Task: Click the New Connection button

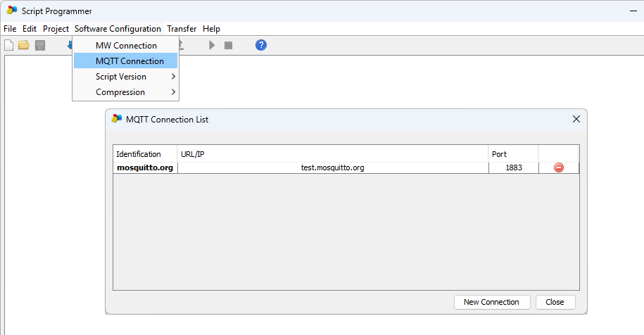Action: (x=491, y=302)
